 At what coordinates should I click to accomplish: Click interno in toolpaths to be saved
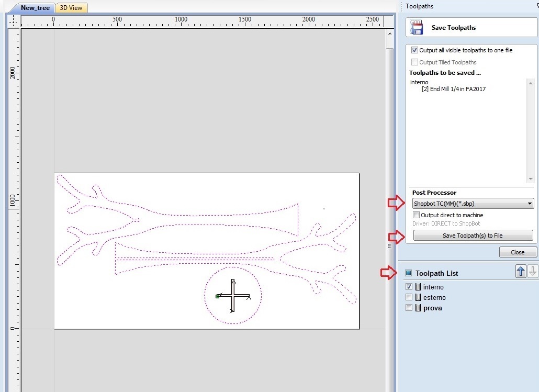coord(419,82)
